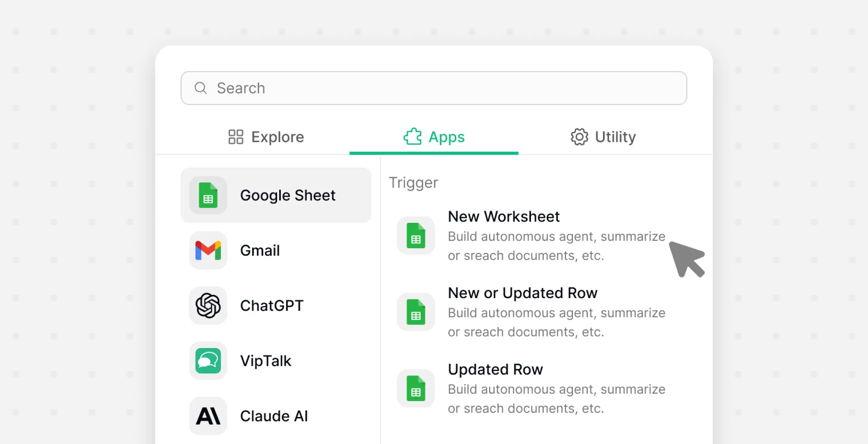Switch to the Explore tab

point(266,137)
